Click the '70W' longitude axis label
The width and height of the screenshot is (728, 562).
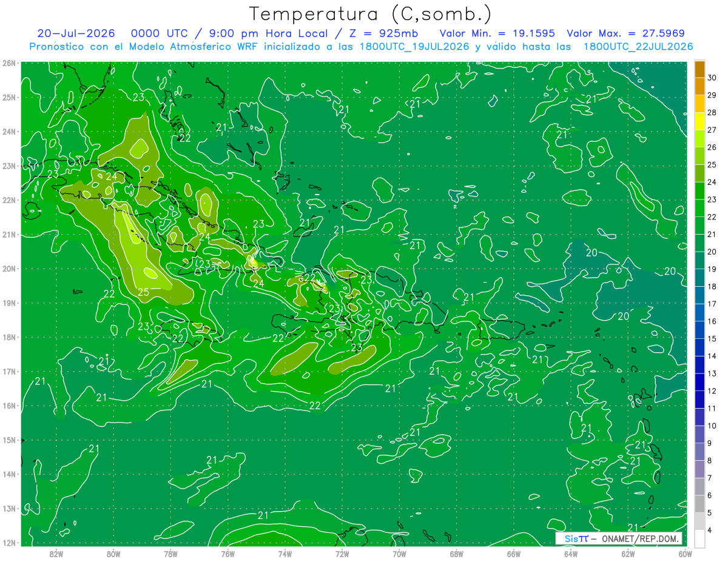399,554
